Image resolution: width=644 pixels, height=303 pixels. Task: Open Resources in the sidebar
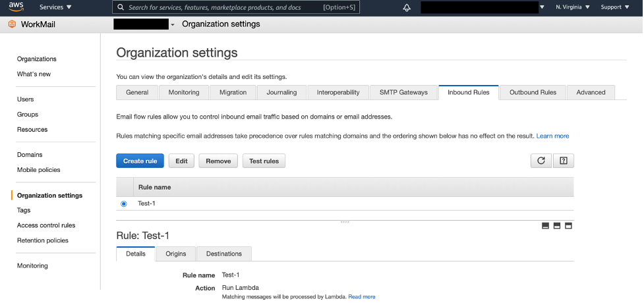pyautogui.click(x=32, y=130)
